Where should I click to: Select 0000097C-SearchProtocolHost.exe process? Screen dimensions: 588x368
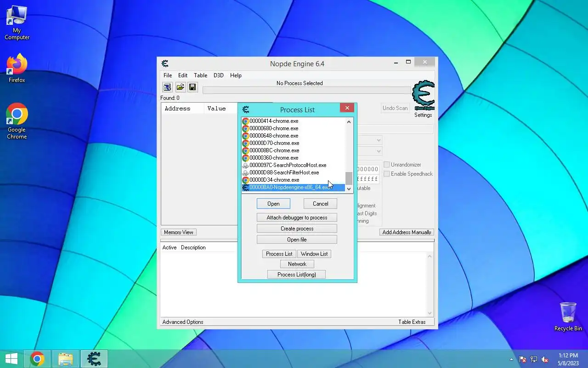pos(293,165)
